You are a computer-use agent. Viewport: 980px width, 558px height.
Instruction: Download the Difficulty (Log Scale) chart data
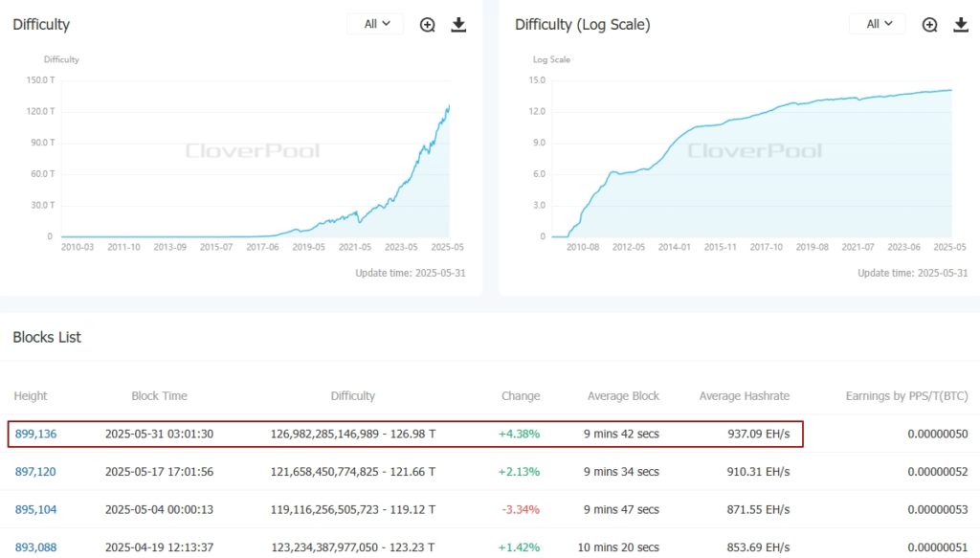coord(961,24)
